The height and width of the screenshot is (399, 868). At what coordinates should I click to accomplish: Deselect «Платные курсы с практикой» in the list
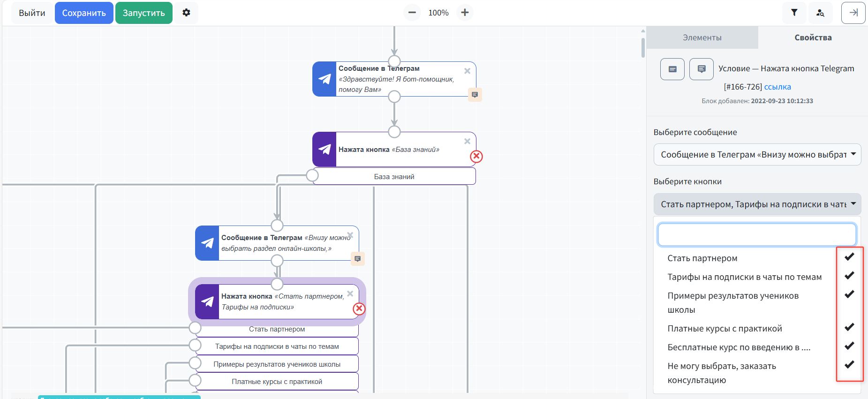[x=725, y=329]
